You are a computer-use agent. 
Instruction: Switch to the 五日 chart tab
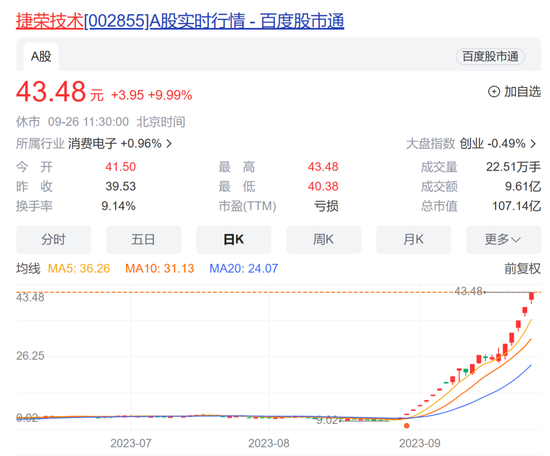pyautogui.click(x=143, y=240)
